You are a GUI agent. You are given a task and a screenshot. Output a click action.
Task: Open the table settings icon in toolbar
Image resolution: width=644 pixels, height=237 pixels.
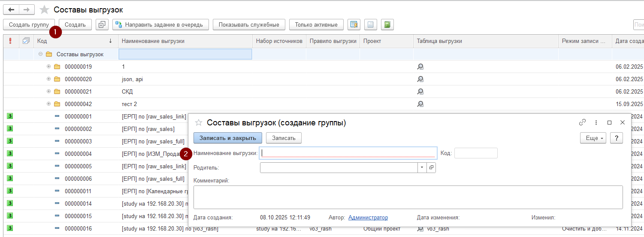tap(354, 24)
